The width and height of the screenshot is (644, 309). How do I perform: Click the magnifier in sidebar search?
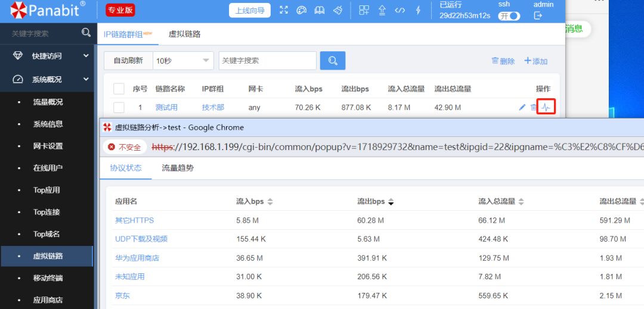[x=86, y=32]
